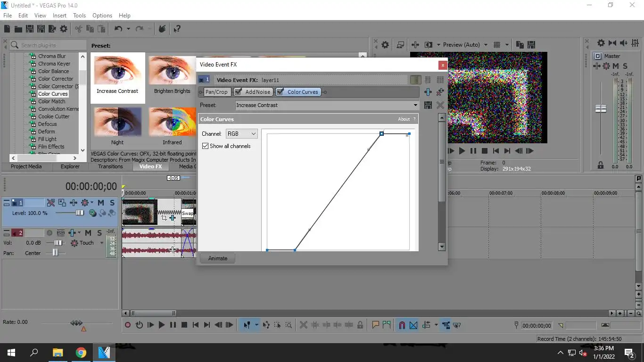Click the What's This help icon
The image size is (644, 362).
pos(177,29)
